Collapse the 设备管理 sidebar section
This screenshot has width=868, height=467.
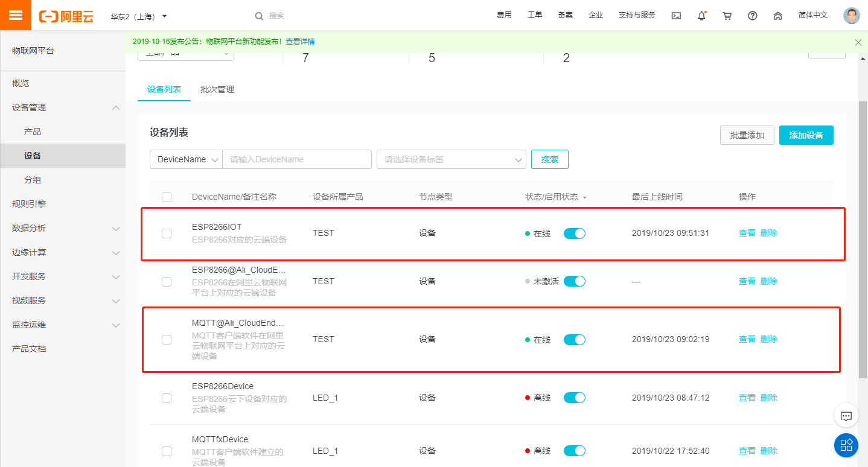[116, 107]
